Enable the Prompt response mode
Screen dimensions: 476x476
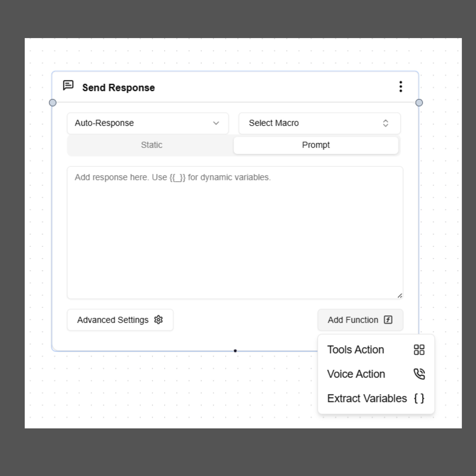[x=316, y=145]
